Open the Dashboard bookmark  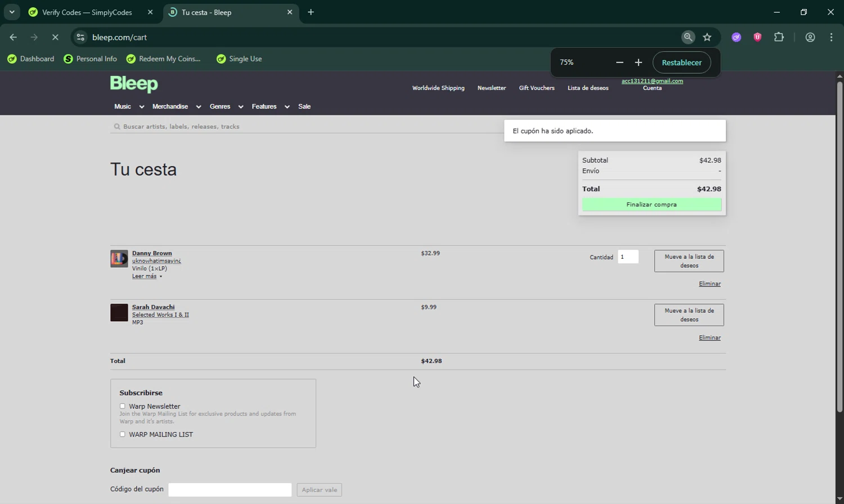coord(31,58)
